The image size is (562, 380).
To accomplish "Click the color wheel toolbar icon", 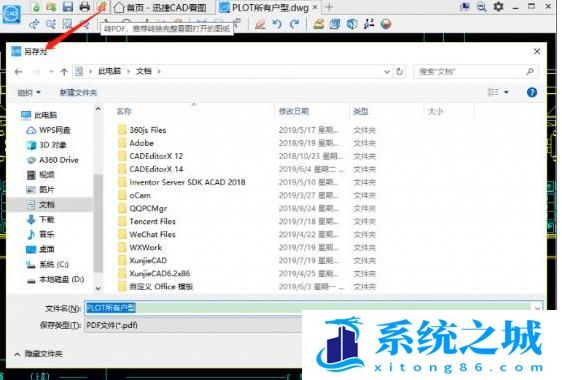I will 386,24.
